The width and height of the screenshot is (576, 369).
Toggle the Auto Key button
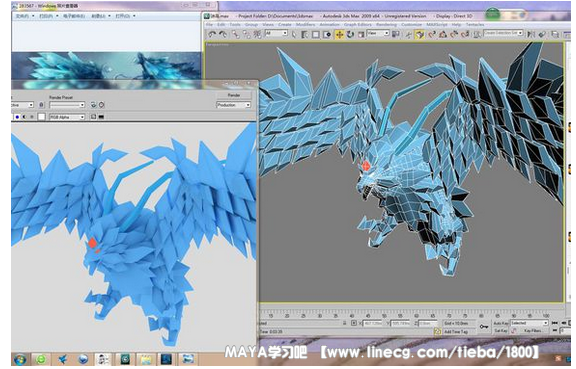click(x=500, y=323)
